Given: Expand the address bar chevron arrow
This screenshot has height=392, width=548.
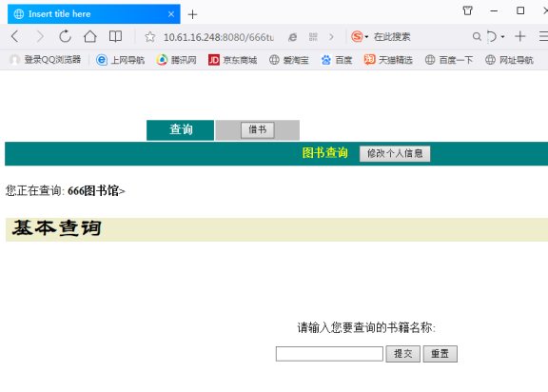Looking at the screenshot, I should point(331,37).
